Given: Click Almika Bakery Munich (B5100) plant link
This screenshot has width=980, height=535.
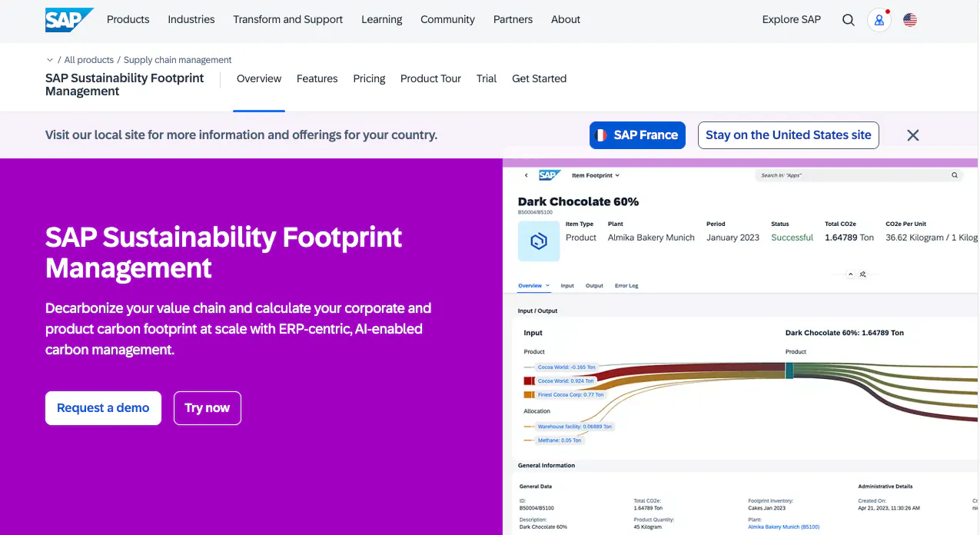Looking at the screenshot, I should tap(784, 527).
